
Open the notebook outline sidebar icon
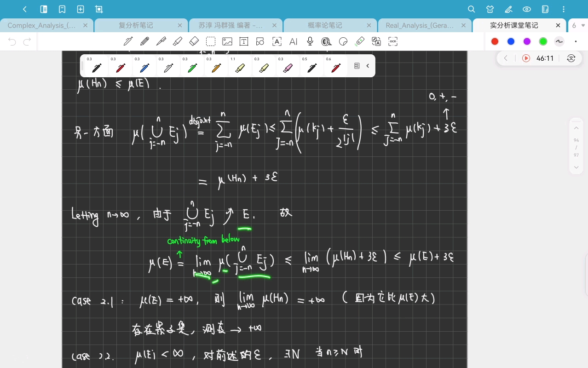44,9
